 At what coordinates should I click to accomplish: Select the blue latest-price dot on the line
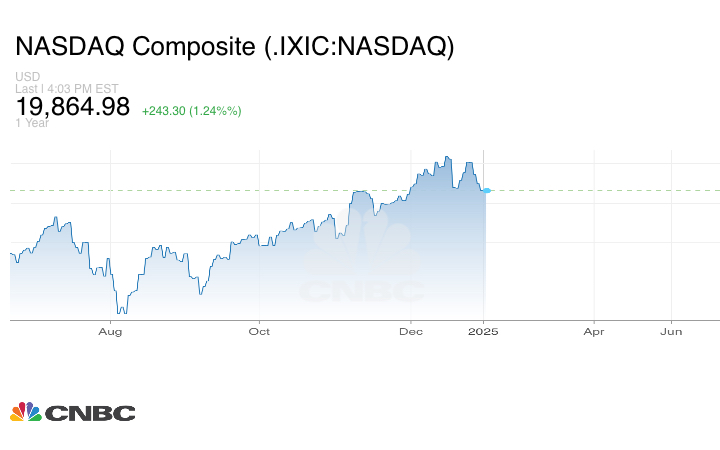[x=486, y=190]
